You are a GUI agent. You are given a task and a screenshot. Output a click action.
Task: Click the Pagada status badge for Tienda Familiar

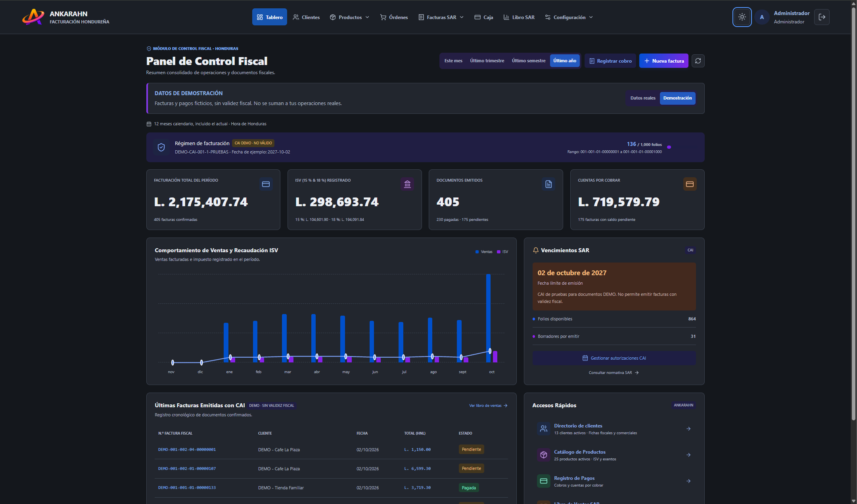tap(469, 488)
